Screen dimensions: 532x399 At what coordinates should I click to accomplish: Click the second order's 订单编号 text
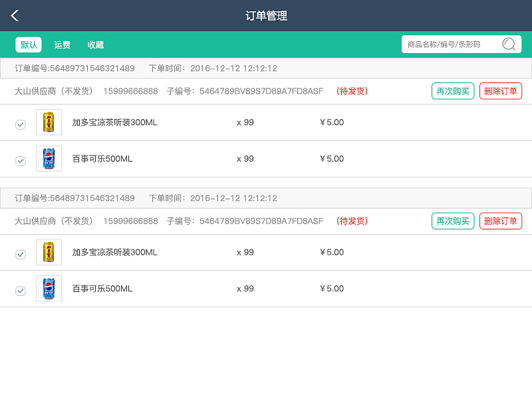click(74, 198)
